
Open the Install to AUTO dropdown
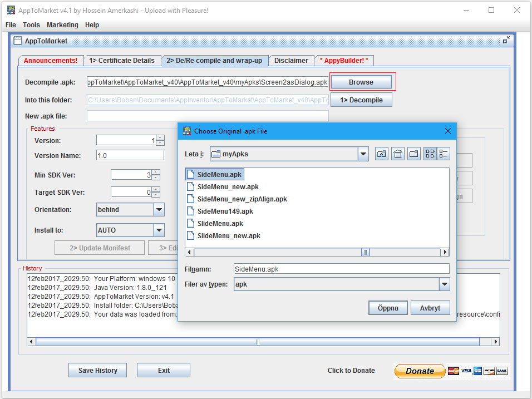tap(159, 230)
